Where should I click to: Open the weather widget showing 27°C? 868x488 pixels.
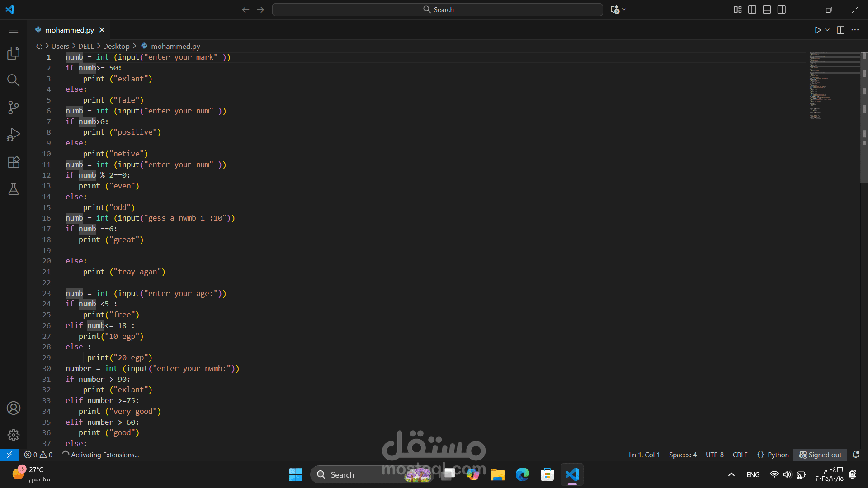click(x=31, y=474)
